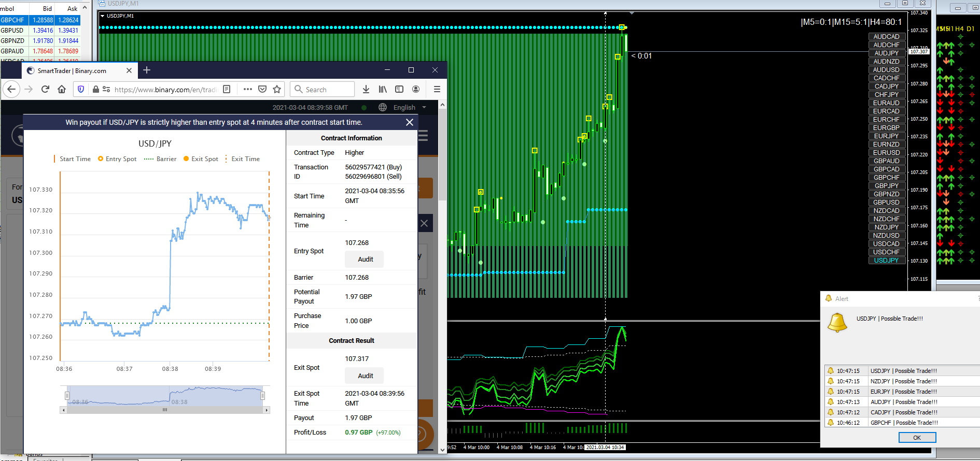Select EURUSD symbol button on chart
The image size is (980, 461).
click(887, 153)
